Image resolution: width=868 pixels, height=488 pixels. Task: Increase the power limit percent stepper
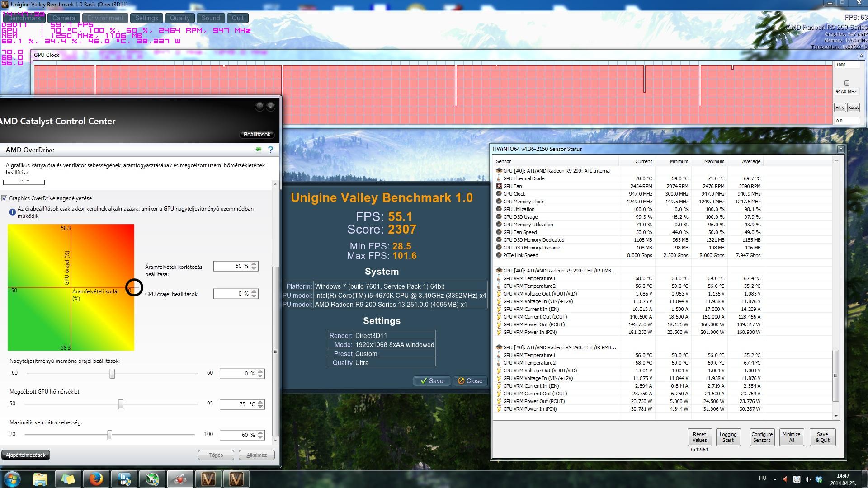254,264
